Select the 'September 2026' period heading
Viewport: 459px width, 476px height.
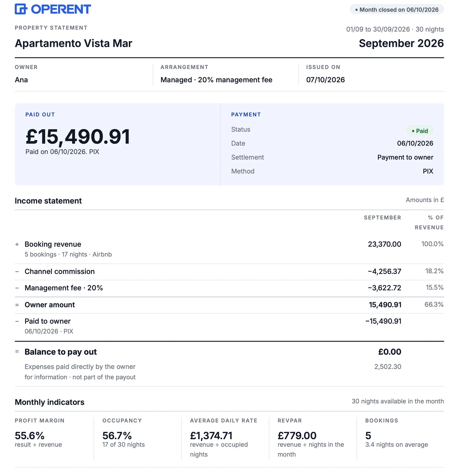click(x=401, y=43)
